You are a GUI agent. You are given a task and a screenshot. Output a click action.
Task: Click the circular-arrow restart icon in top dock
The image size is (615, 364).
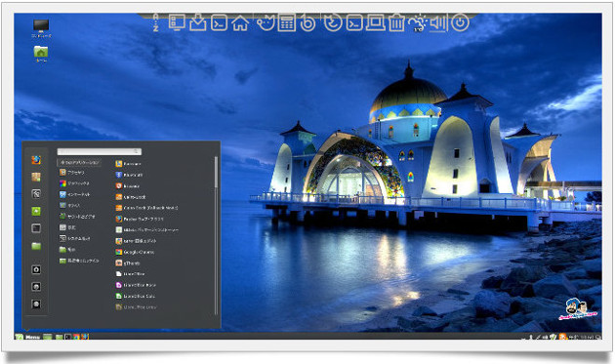tap(333, 22)
